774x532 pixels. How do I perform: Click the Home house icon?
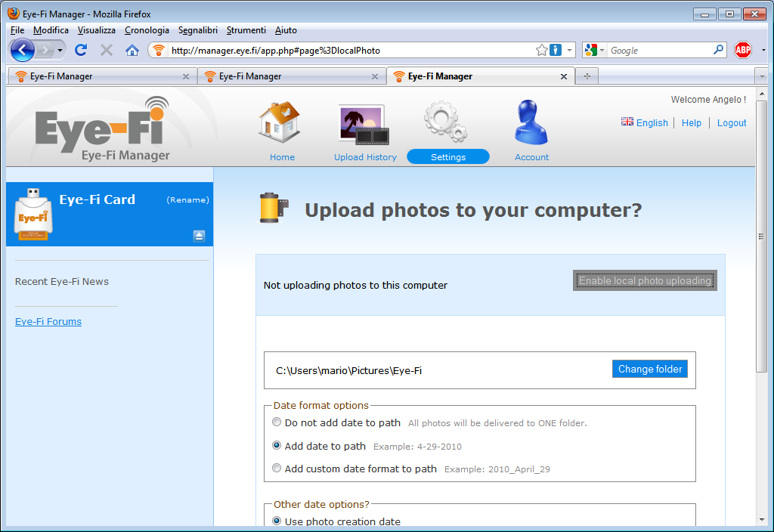280,122
